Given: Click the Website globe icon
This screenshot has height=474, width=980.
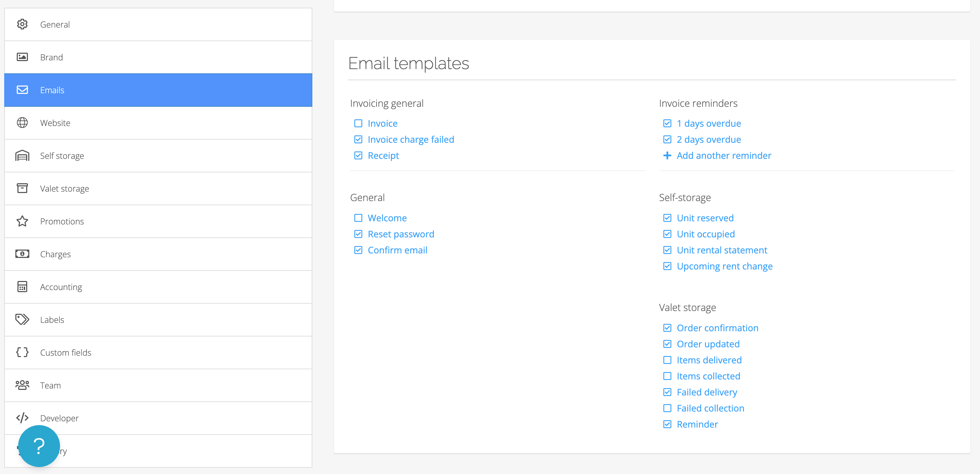Looking at the screenshot, I should pos(22,123).
